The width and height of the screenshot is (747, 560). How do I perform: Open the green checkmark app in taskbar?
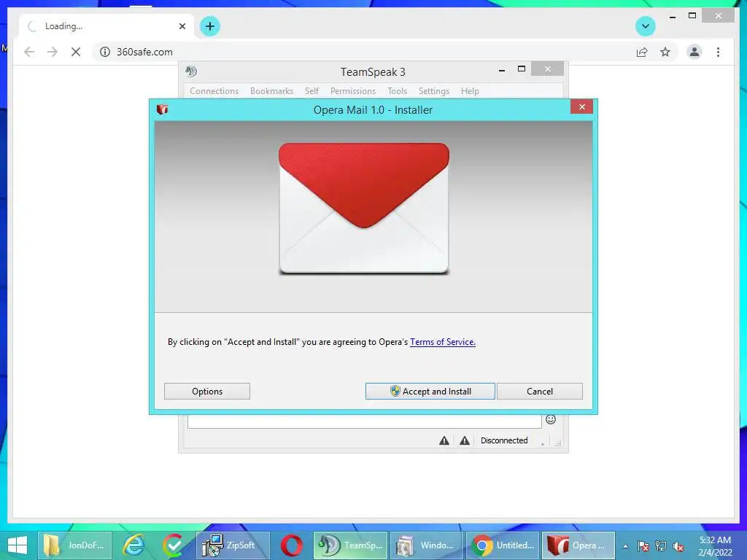(x=174, y=545)
